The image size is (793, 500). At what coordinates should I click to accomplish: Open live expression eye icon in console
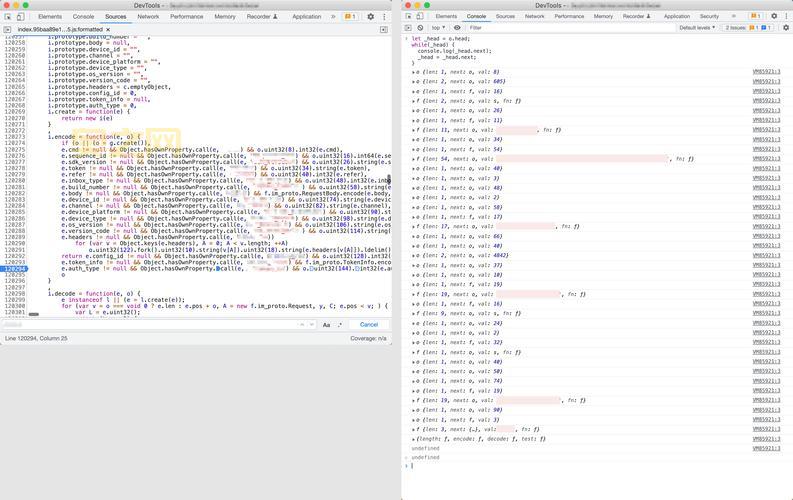pos(457,28)
